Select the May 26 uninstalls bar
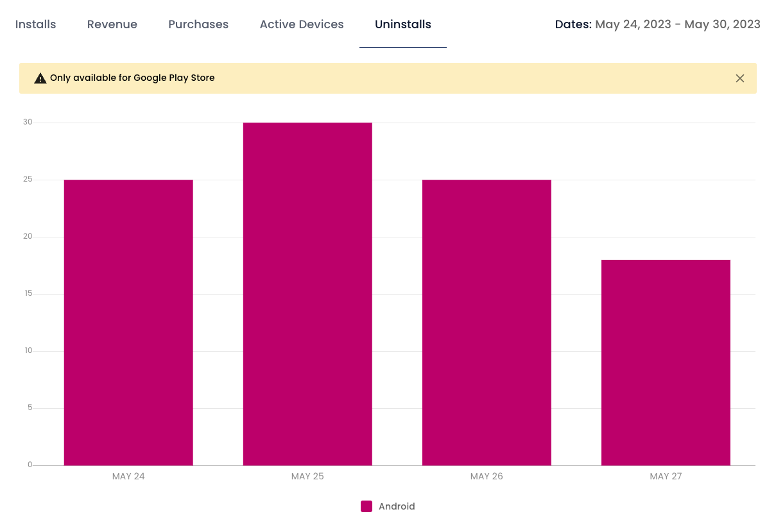The width and height of the screenshot is (776, 532). [487, 323]
